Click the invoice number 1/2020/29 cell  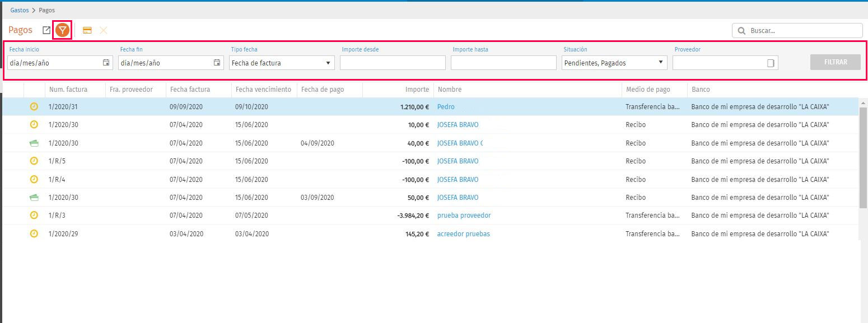click(63, 233)
